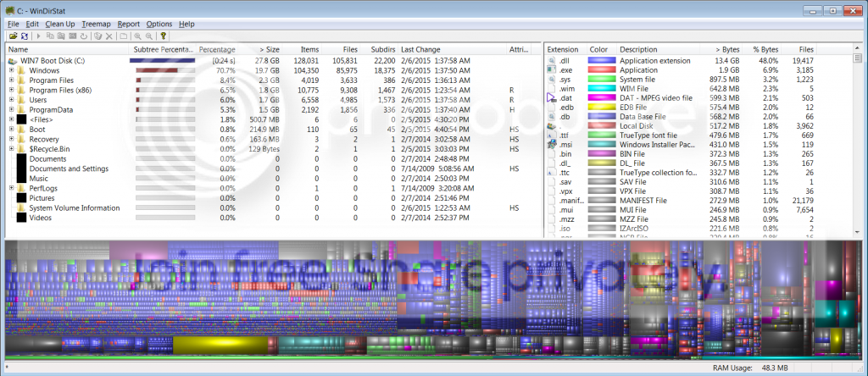Expand the Recovery folder node

11,140
